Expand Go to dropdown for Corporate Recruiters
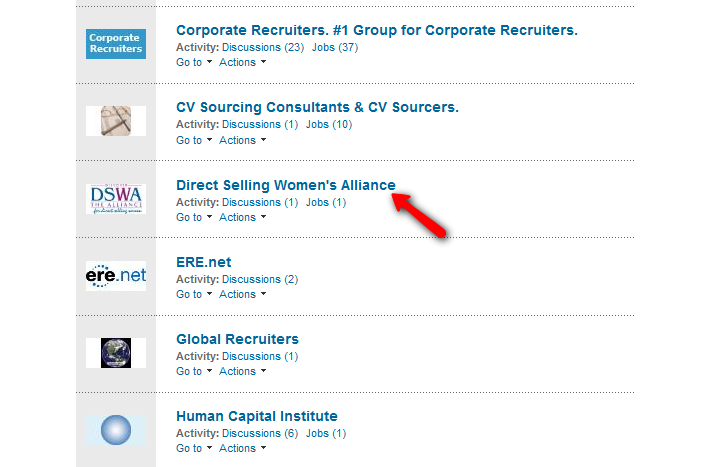This screenshot has width=705, height=467. 194,62
